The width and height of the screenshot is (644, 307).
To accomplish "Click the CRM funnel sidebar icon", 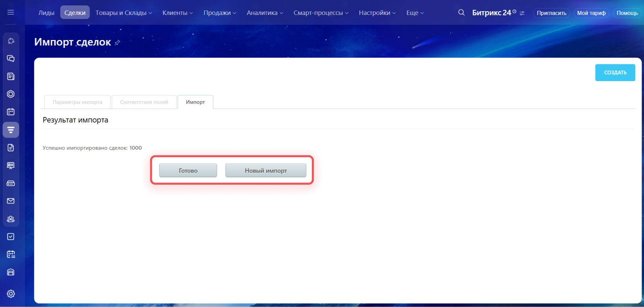I will pyautogui.click(x=11, y=130).
